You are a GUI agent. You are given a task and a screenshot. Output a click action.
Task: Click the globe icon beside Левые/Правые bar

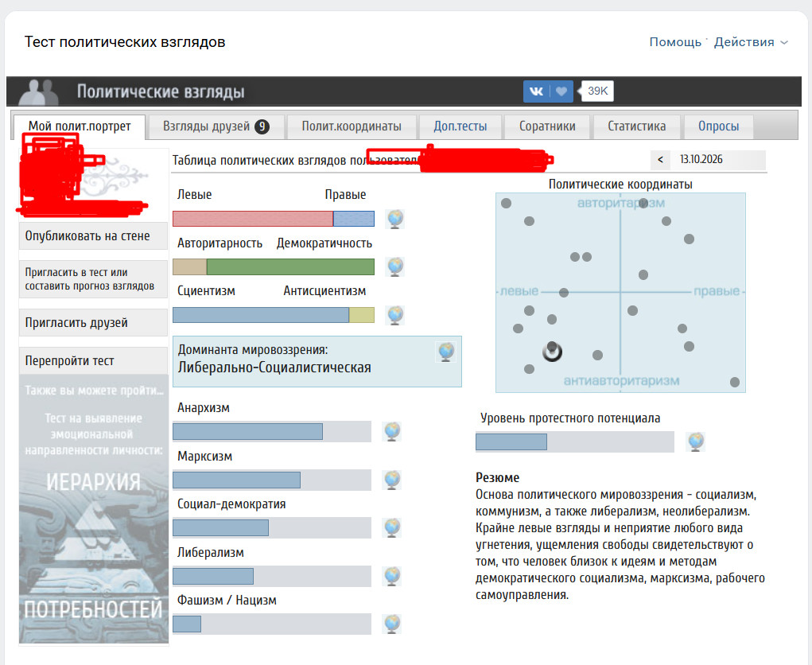[x=394, y=219]
